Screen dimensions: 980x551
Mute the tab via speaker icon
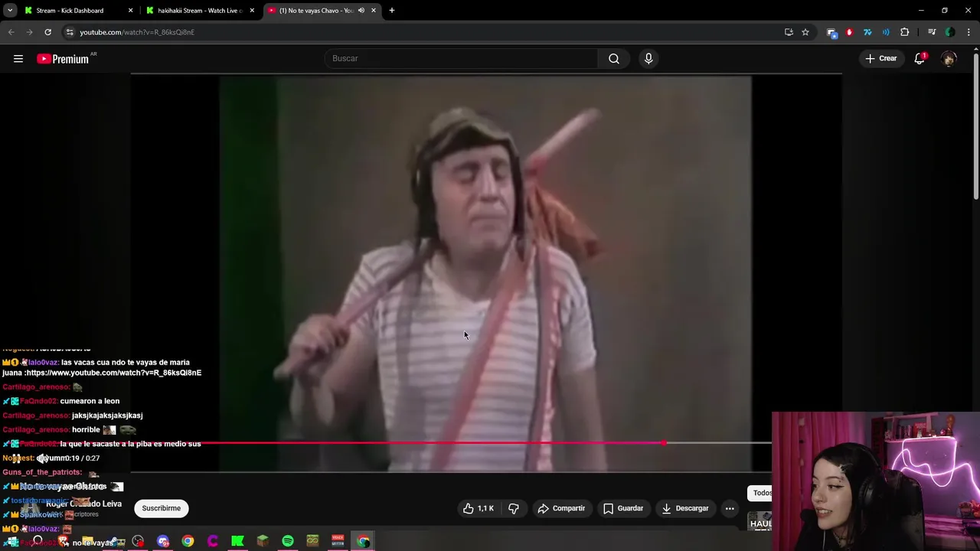pyautogui.click(x=361, y=11)
